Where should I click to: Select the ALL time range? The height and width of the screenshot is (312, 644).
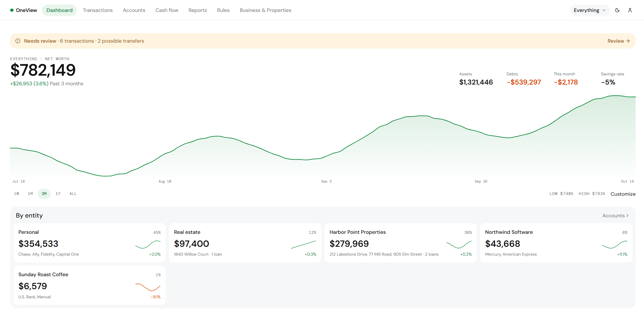coord(73,194)
